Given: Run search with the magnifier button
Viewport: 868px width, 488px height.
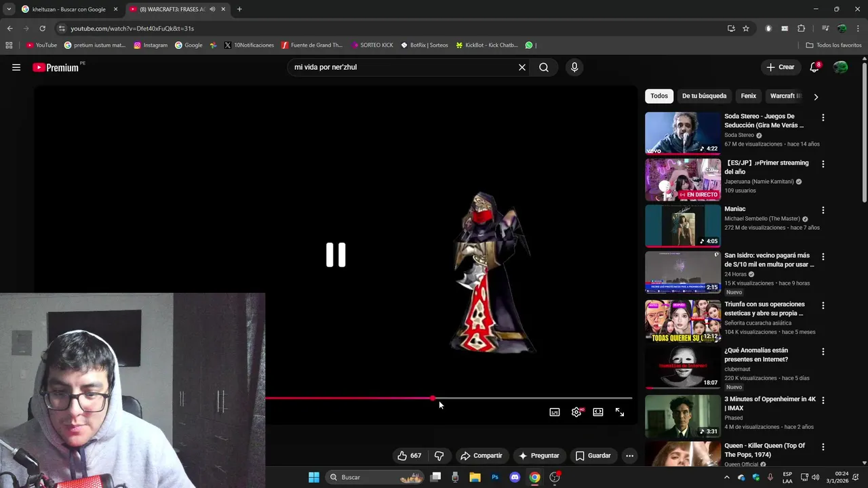Looking at the screenshot, I should pyautogui.click(x=544, y=67).
